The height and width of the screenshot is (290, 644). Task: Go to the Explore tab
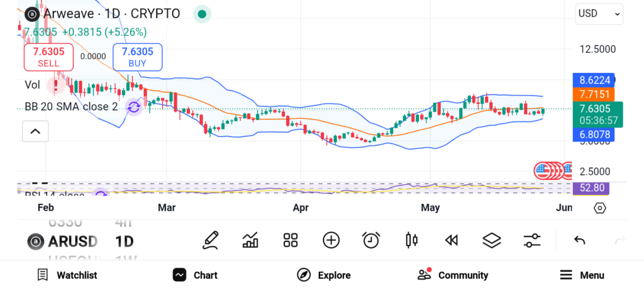tap(324, 275)
